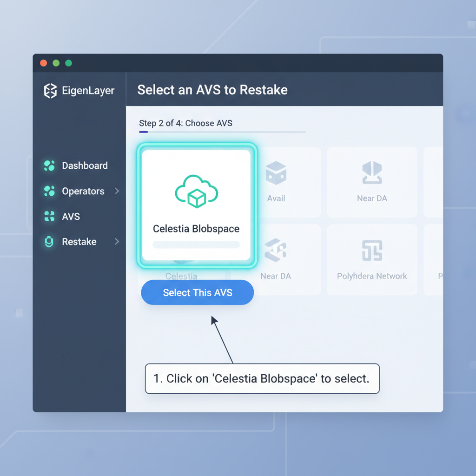This screenshot has height=476, width=476.
Task: Click the Avail card cube icon
Action: (276, 173)
